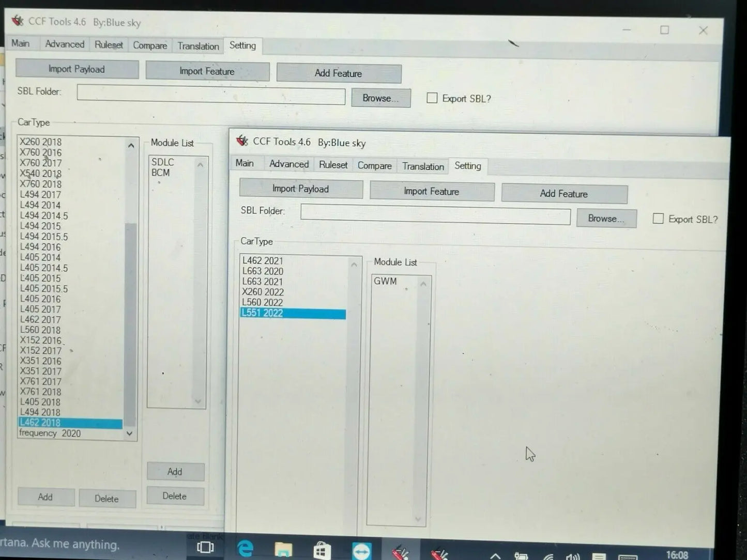Switch to the Translation tab
The image size is (747, 560).
423,166
